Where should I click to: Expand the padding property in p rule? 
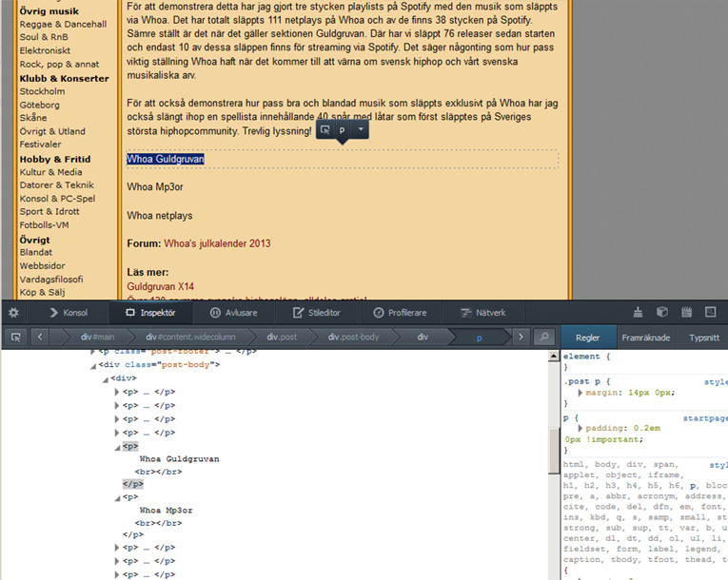[580, 428]
